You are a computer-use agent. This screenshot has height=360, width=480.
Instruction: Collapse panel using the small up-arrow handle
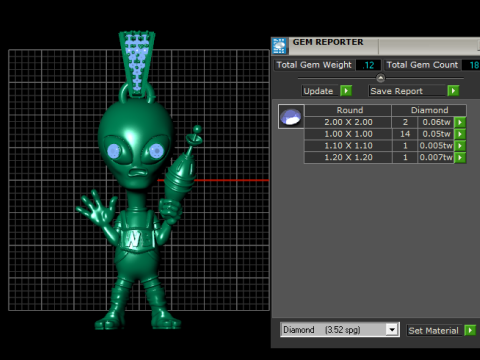tap(380, 78)
